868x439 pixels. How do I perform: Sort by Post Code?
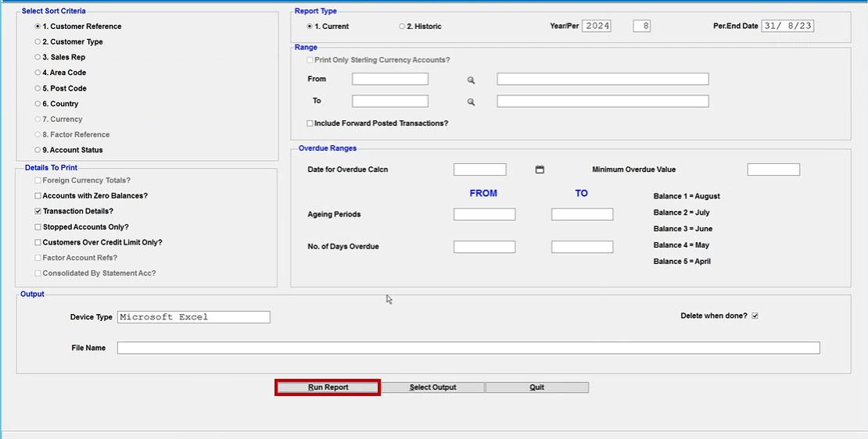pos(60,88)
